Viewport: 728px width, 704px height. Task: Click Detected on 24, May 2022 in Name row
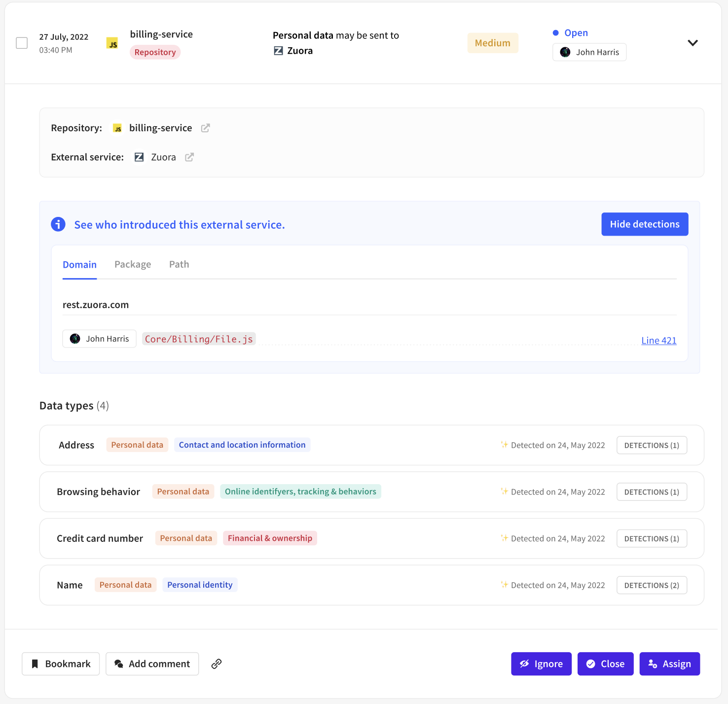558,585
